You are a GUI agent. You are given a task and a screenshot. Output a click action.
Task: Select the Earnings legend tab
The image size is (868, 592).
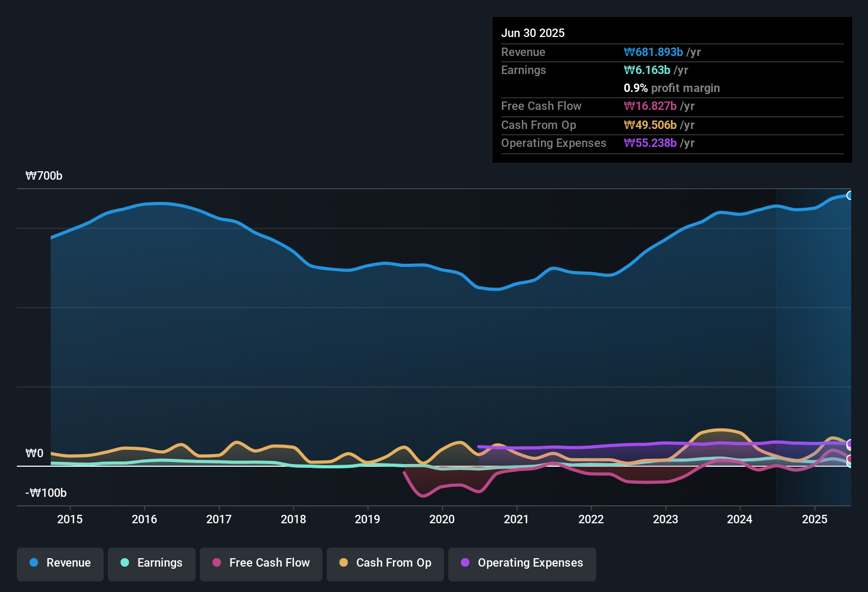(x=151, y=563)
